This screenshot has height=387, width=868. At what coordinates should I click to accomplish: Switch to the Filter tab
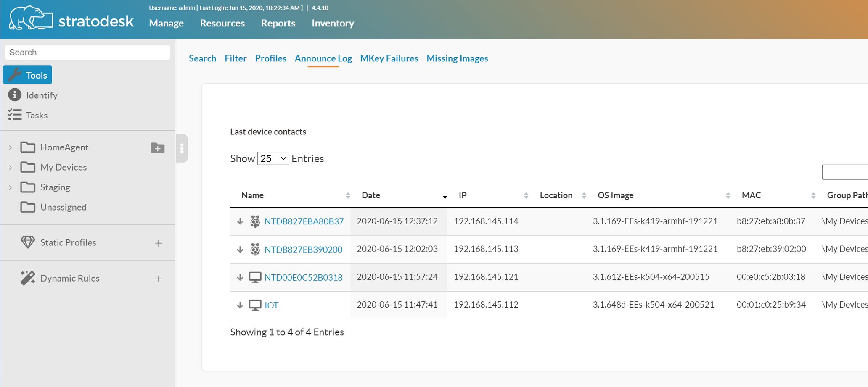click(236, 58)
